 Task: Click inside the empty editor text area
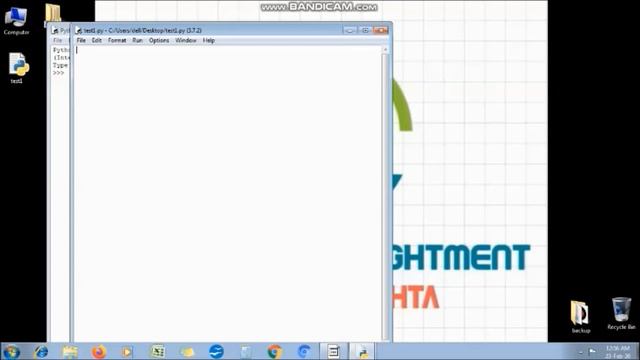[x=228, y=192]
